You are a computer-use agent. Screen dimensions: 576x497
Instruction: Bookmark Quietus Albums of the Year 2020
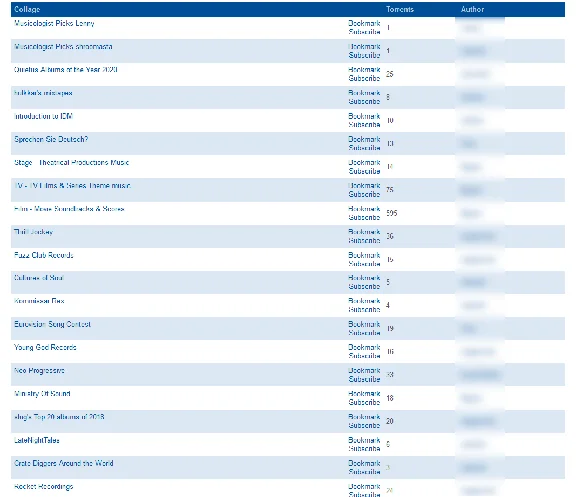click(364, 69)
